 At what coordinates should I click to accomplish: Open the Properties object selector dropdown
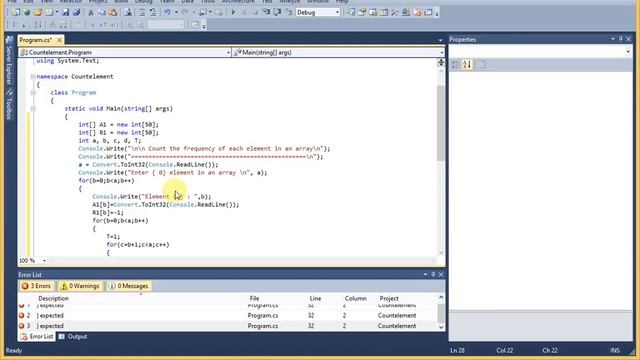click(628, 52)
